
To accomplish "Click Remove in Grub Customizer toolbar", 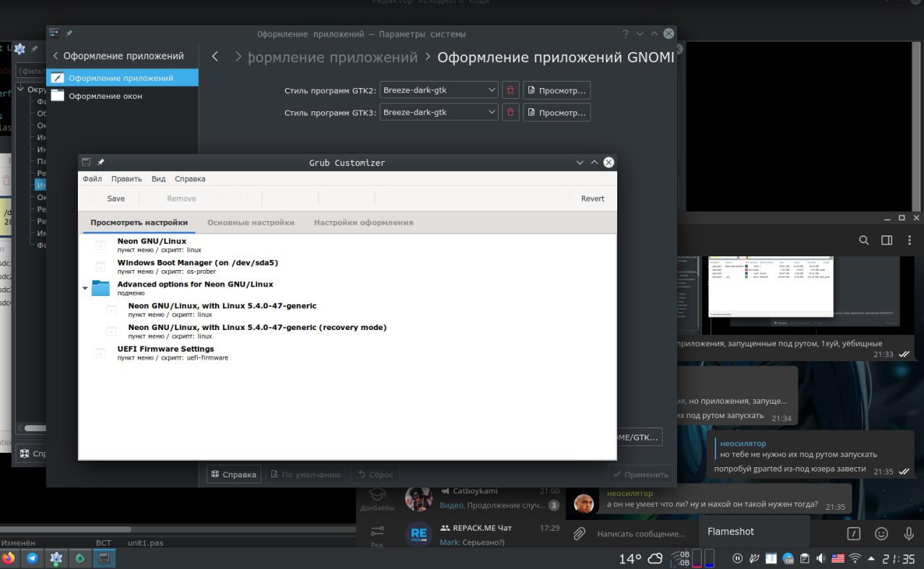I will (x=181, y=199).
